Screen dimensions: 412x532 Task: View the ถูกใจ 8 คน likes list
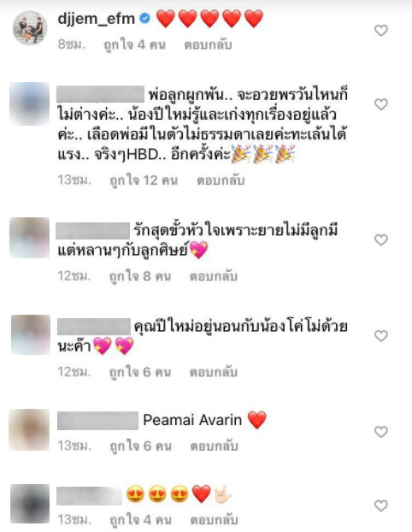tap(140, 276)
